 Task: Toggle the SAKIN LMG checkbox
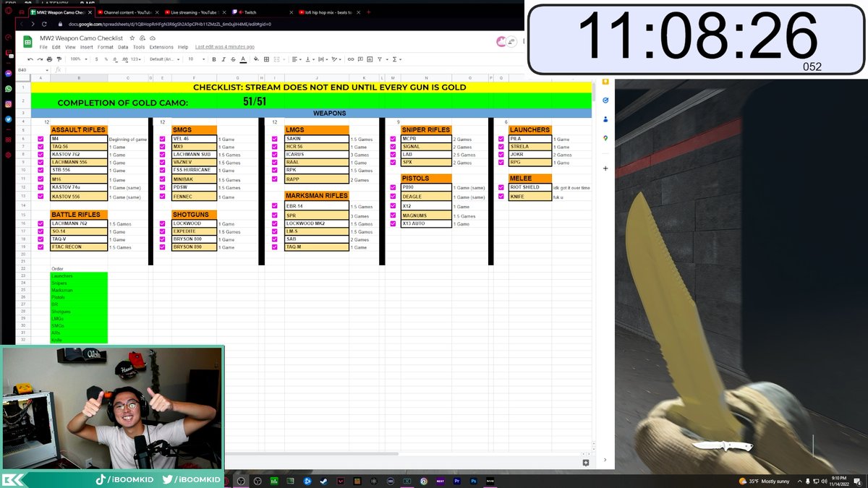point(275,139)
